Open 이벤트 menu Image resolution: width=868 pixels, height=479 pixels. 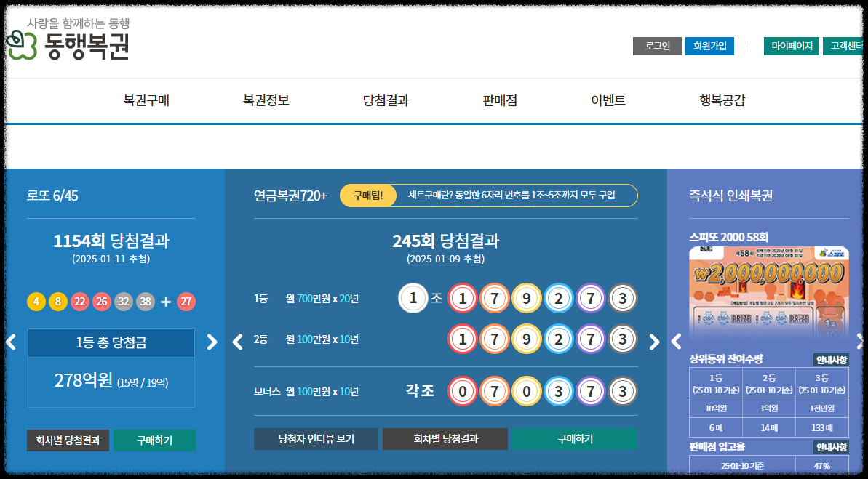tap(608, 100)
